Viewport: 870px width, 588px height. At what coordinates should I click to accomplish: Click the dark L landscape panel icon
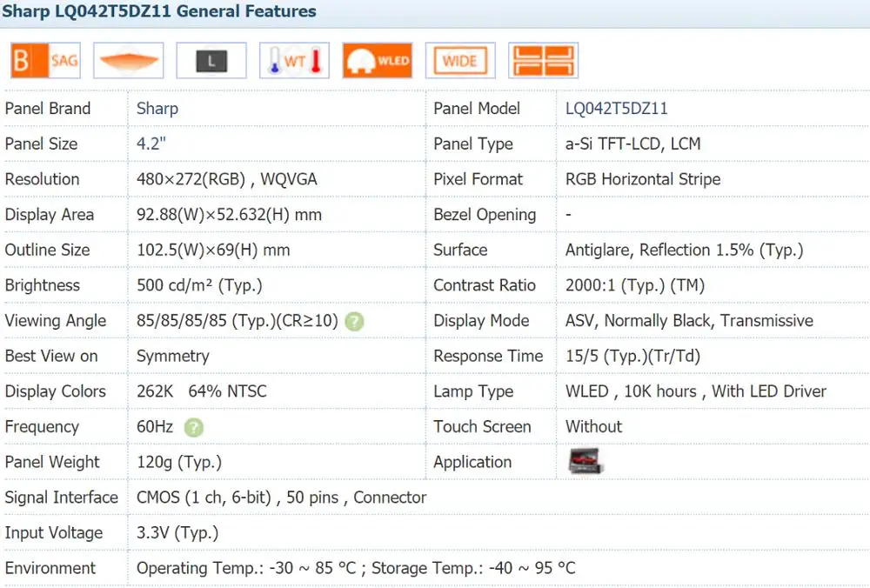point(211,61)
